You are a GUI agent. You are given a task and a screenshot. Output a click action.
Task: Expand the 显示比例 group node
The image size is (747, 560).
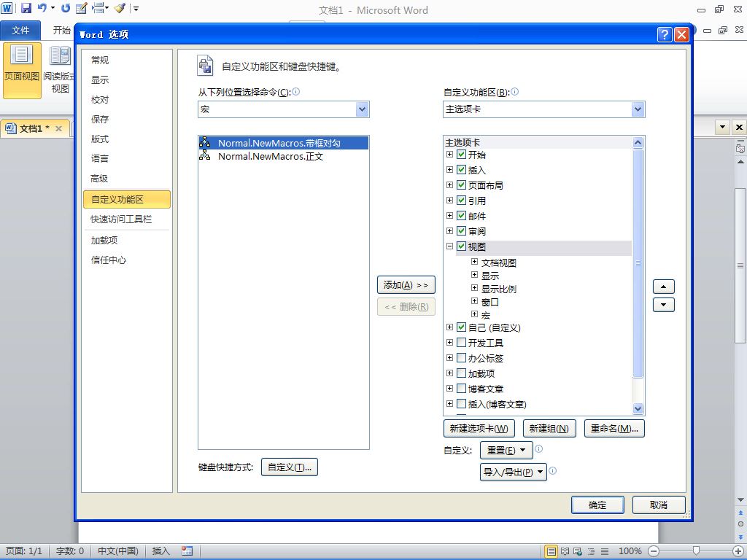(474, 287)
